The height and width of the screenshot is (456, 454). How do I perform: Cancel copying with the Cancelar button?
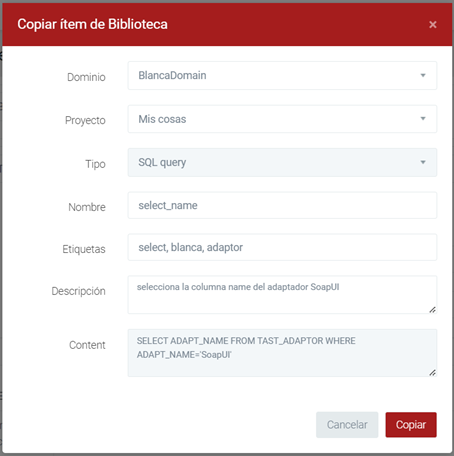click(x=347, y=425)
